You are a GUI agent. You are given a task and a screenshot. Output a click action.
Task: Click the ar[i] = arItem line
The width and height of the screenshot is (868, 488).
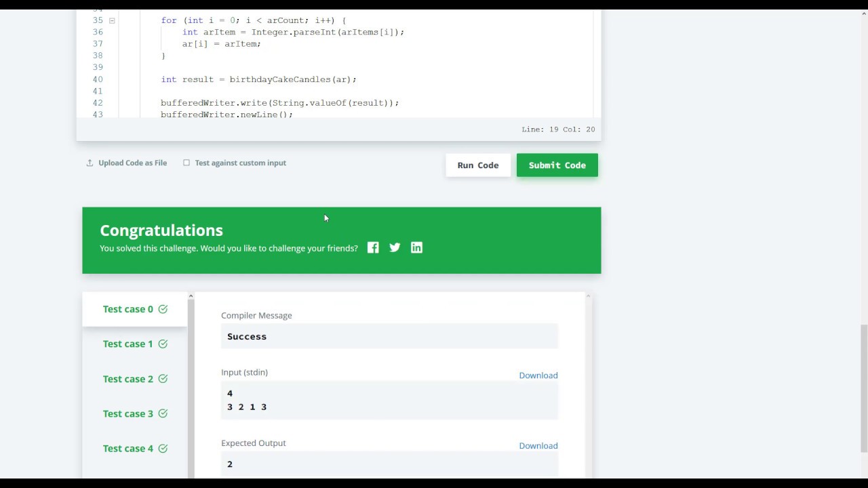coord(221,44)
